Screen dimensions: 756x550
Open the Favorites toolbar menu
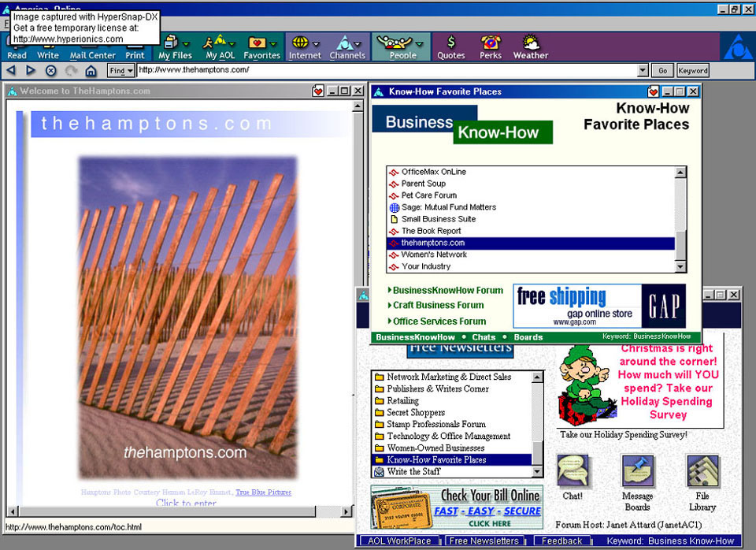pos(261,47)
